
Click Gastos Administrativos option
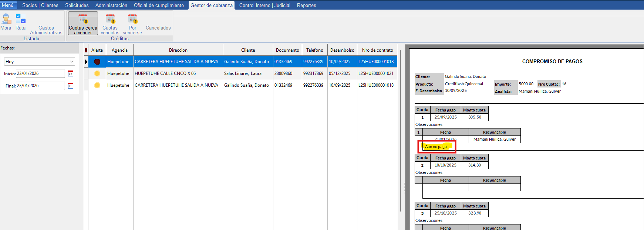[x=46, y=30]
